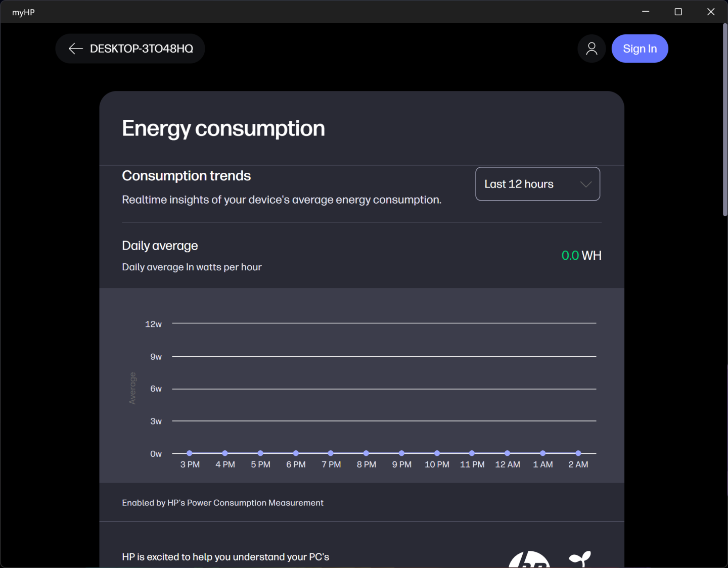Viewport: 728px width, 568px height.
Task: Select the 8 PM data point
Action: [366, 453]
